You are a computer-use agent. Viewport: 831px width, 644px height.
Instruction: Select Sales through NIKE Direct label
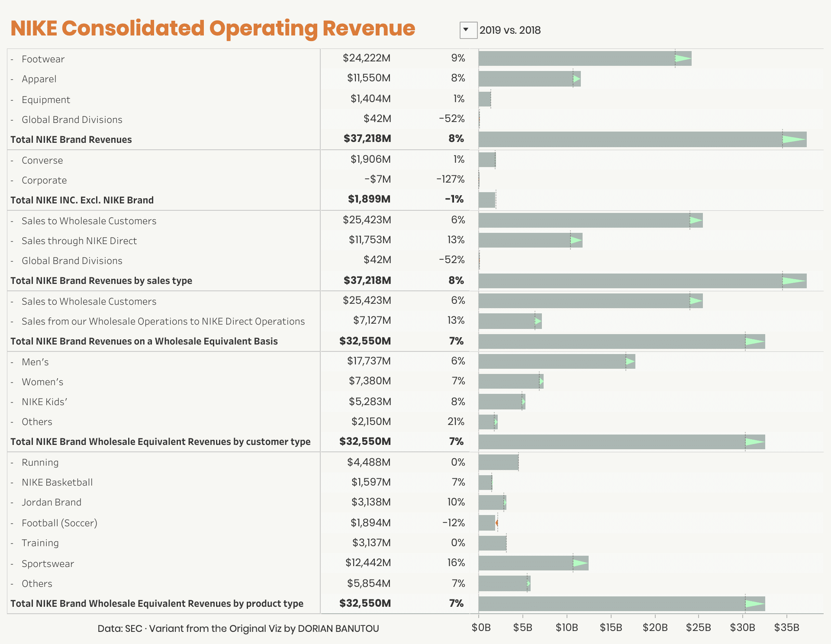79,241
